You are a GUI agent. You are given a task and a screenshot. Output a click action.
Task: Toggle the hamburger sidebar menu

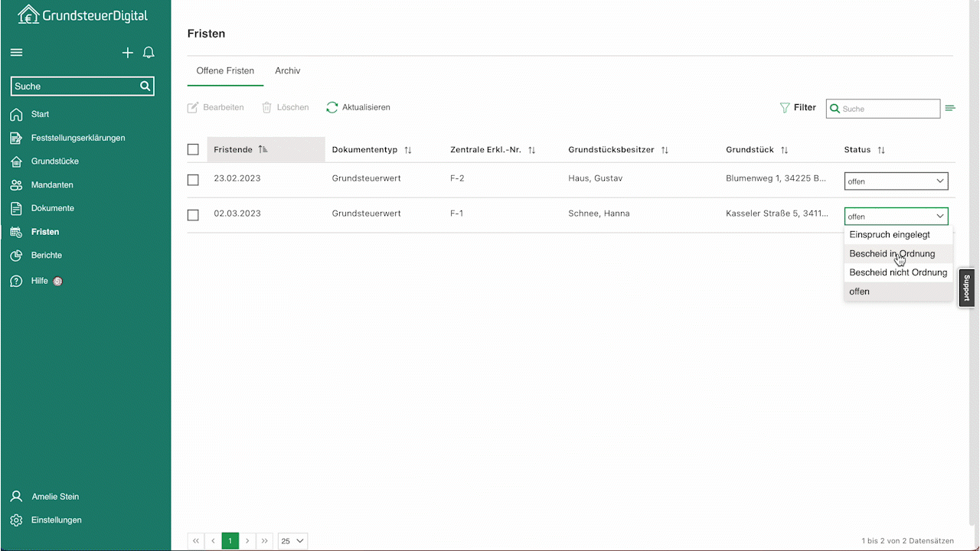pyautogui.click(x=16, y=53)
